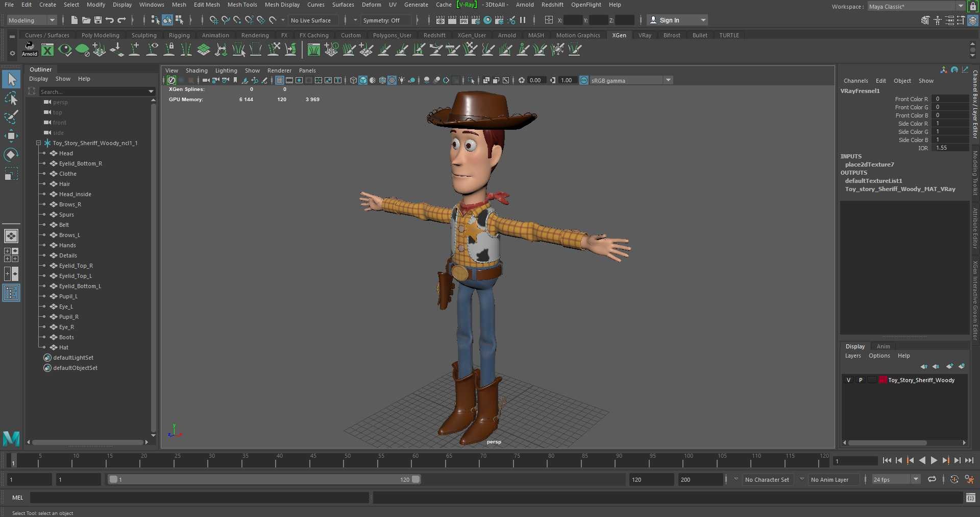Open the No Anim Layer dropdown arrow

point(802,479)
